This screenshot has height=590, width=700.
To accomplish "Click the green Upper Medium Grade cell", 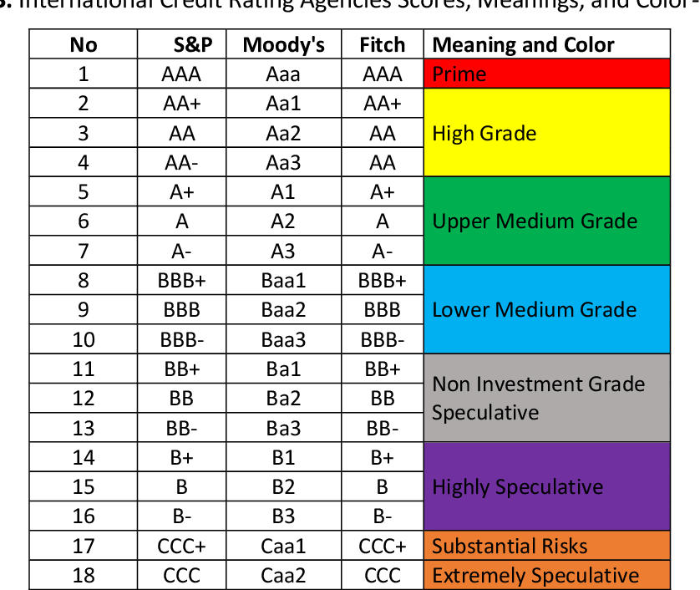I will pyautogui.click(x=547, y=221).
